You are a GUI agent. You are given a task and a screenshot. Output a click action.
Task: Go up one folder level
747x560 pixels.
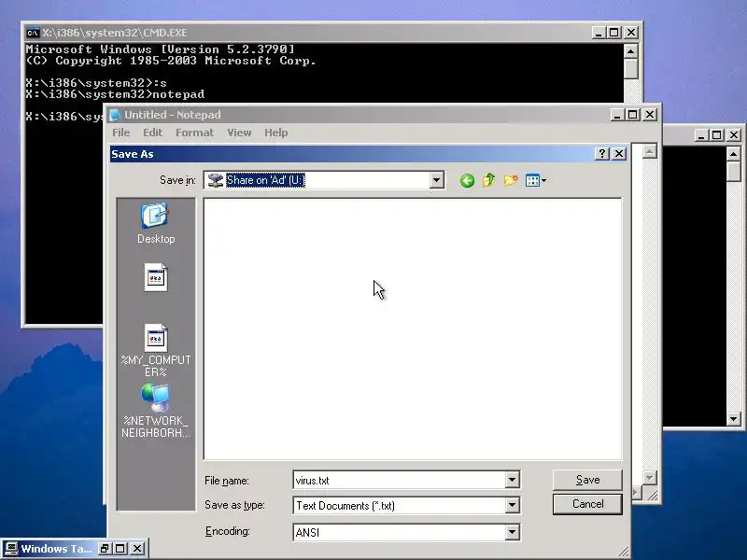tap(488, 180)
